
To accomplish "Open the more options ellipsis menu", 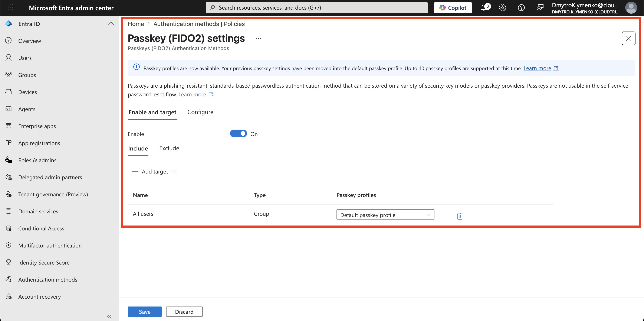I will point(259,38).
